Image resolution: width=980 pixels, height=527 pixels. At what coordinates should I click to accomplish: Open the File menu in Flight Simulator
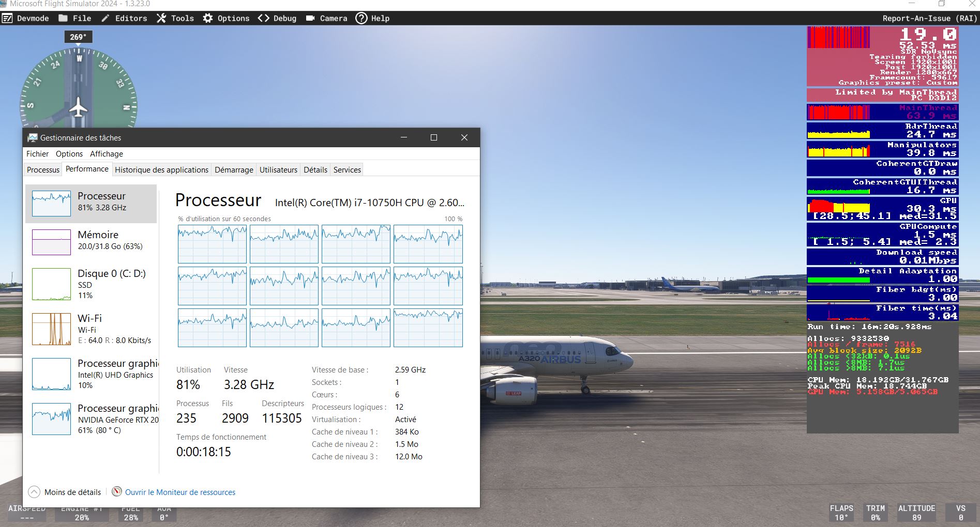tap(75, 18)
